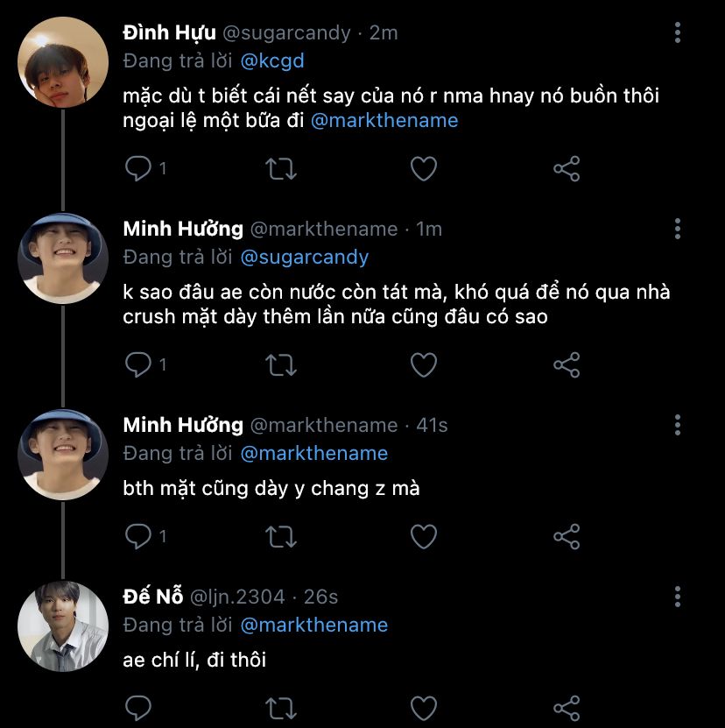Viewport: 725px width, 728px height.
Task: Like the "k sao đâu ae" tweet
Action: (x=424, y=364)
